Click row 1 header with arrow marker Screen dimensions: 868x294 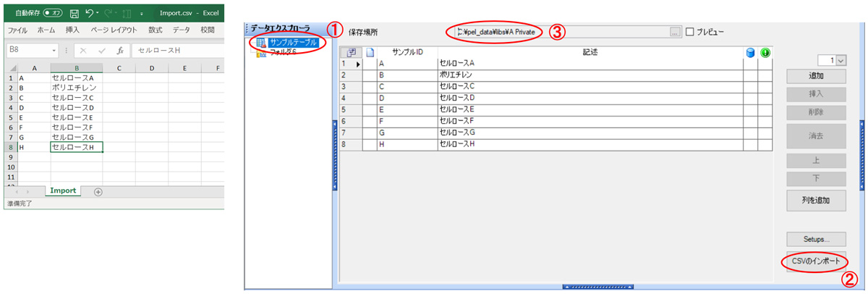click(352, 64)
